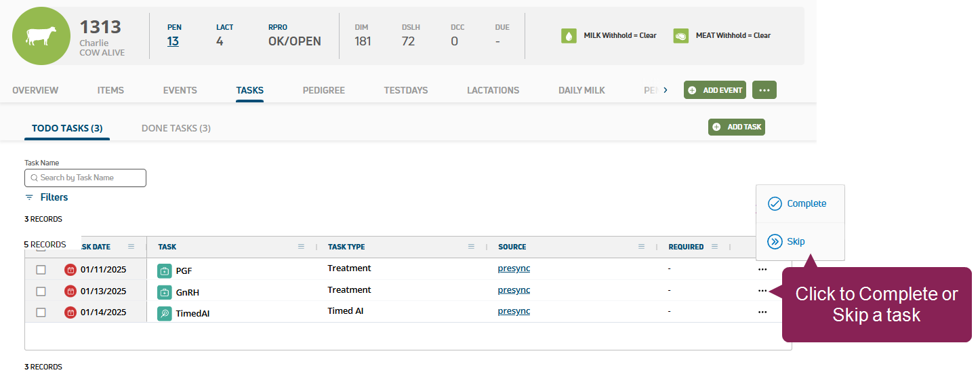Image resolution: width=980 pixels, height=383 pixels.
Task: Switch to the Done Tasks tab
Action: (176, 128)
